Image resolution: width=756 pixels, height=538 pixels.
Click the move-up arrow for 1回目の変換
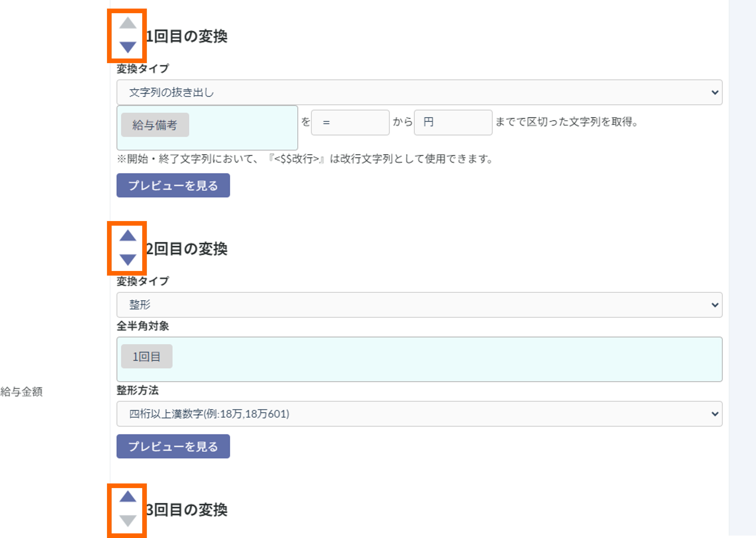pos(128,23)
